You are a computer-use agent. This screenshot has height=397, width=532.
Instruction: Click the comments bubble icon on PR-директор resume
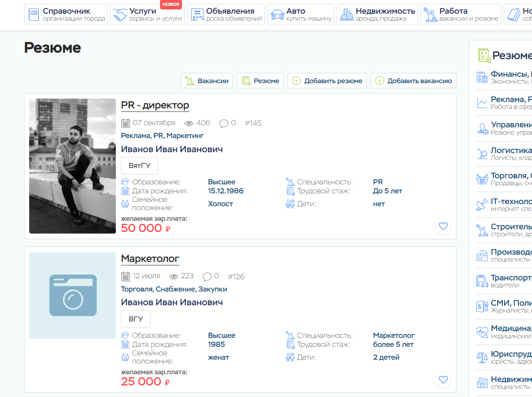[x=224, y=123]
